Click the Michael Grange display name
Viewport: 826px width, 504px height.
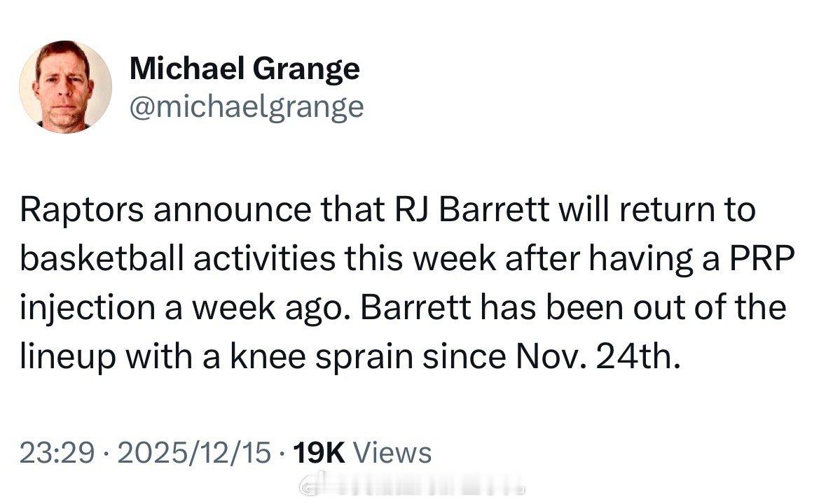tap(245, 69)
